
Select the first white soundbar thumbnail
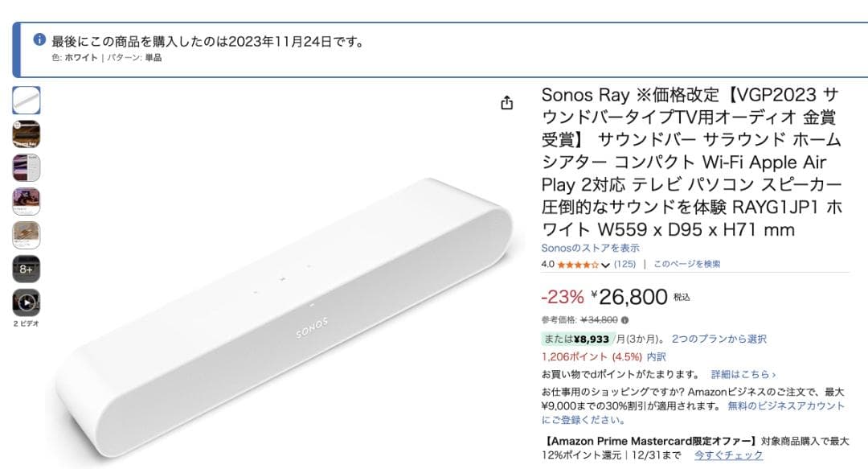tap(27, 100)
